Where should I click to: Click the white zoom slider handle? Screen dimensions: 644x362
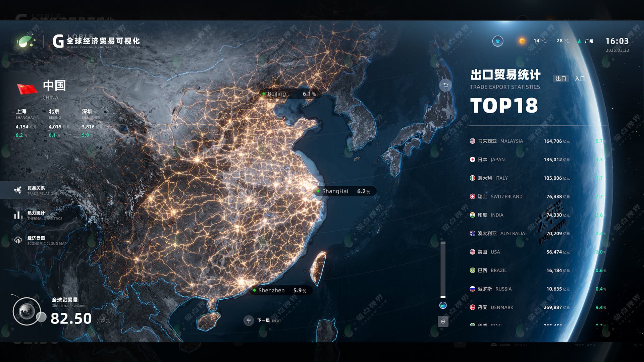443,297
